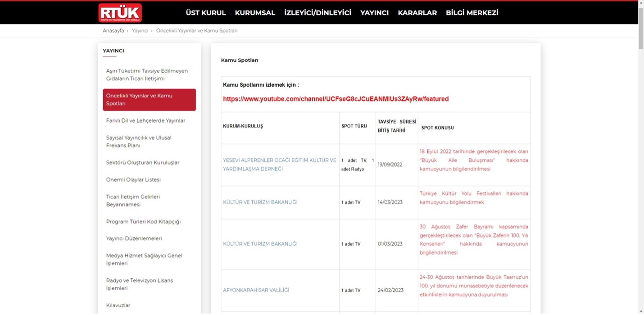Open the Kamu Spotları YouTube channel link
Screen dimensions: 644x315
point(336,99)
